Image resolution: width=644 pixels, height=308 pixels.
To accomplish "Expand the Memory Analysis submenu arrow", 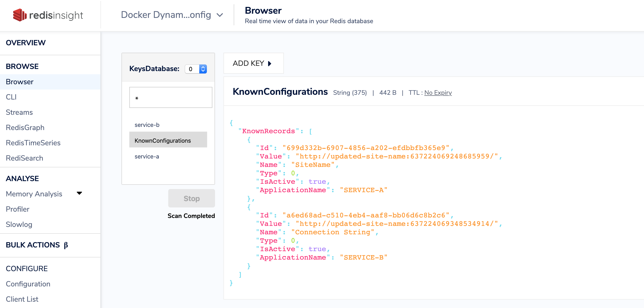I will click(79, 193).
